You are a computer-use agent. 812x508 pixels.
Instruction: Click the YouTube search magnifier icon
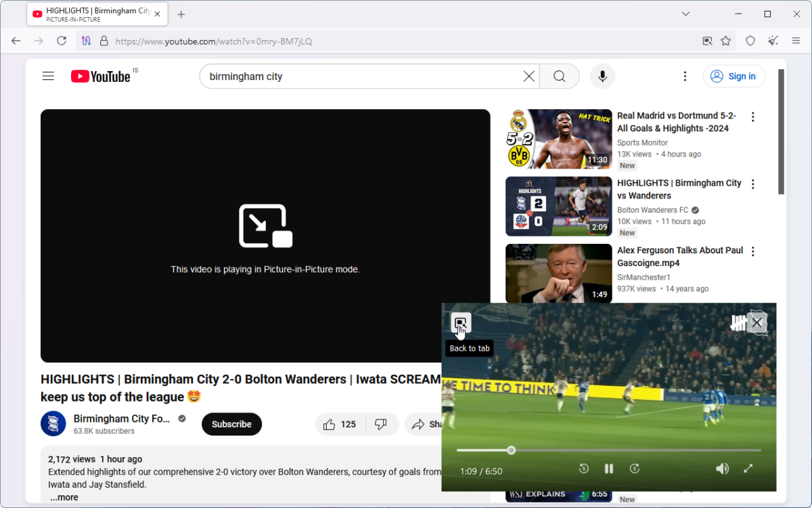coord(559,76)
